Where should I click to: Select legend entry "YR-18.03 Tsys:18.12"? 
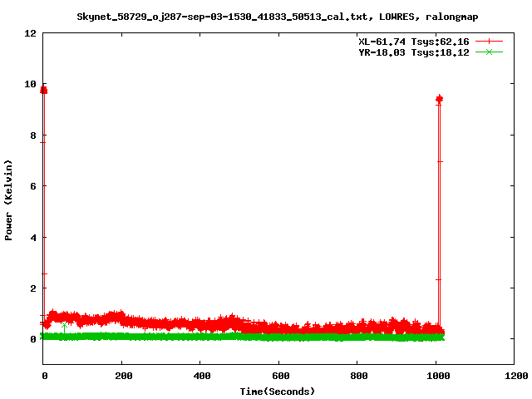coord(414,52)
